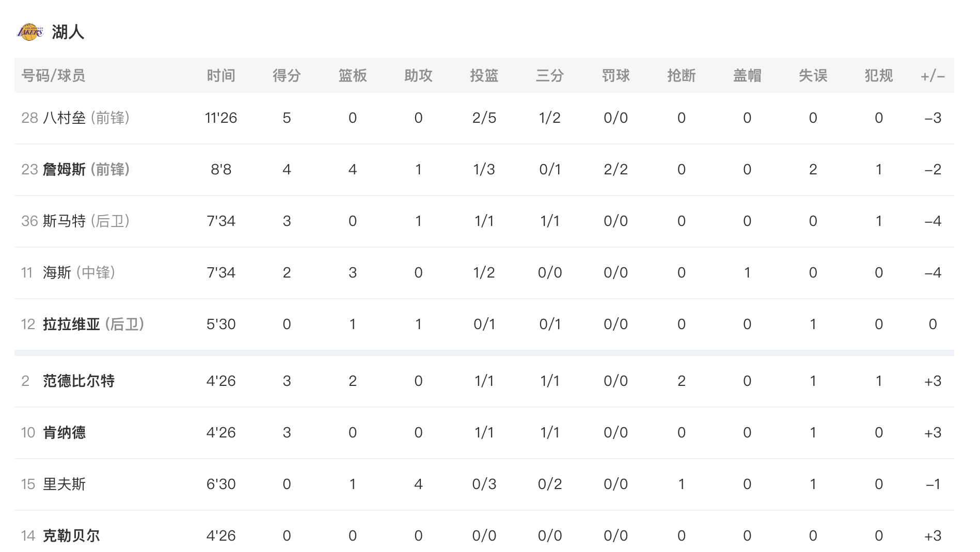Click the 号码/球员 column header
Image resolution: width=980 pixels, height=552 pixels.
(x=53, y=76)
